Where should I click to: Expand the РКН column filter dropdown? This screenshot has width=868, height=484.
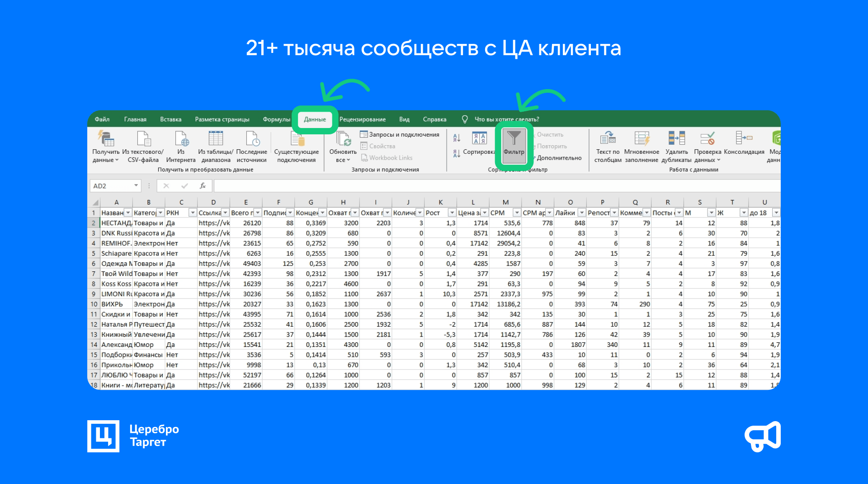(x=193, y=213)
